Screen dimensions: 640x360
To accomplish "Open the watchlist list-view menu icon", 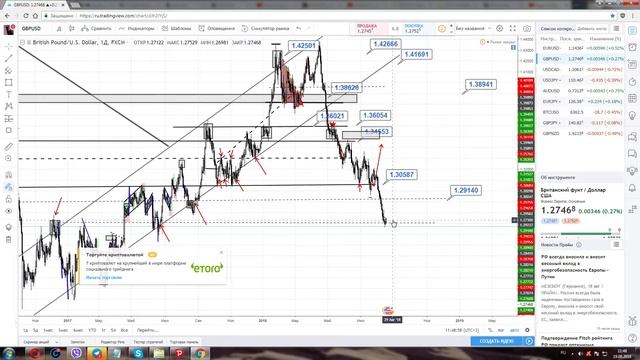I will 616,29.
